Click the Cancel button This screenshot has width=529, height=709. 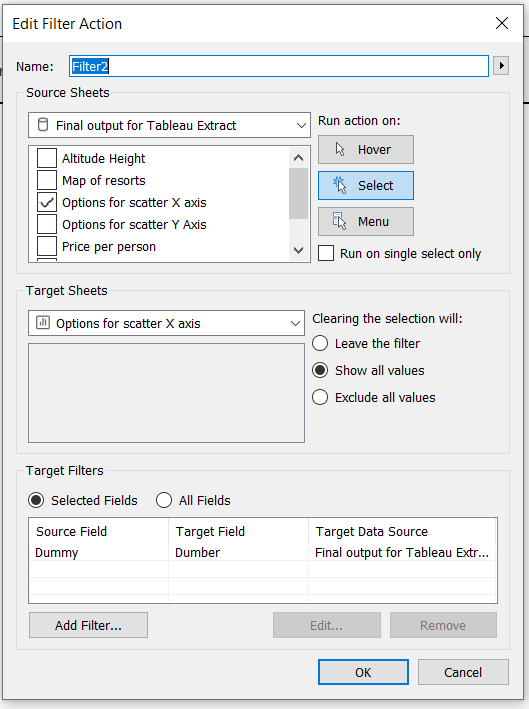click(463, 672)
